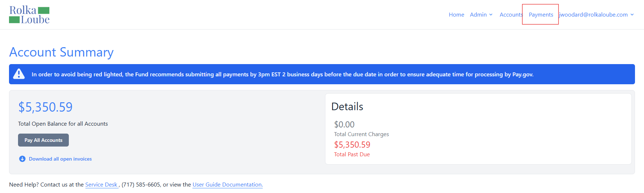Screen dimensions: 644x193
Task: Click the $5,350.59 total open balance
Action: tap(45, 107)
